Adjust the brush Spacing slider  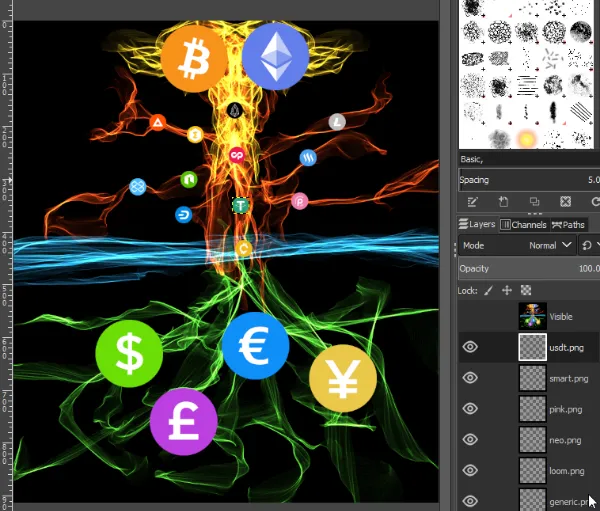(x=529, y=180)
